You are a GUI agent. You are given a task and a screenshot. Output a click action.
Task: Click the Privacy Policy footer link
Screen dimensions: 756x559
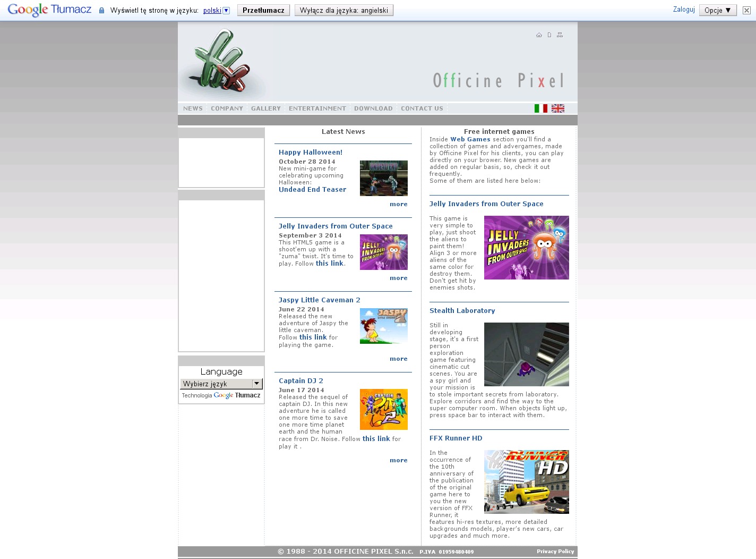[x=555, y=552]
